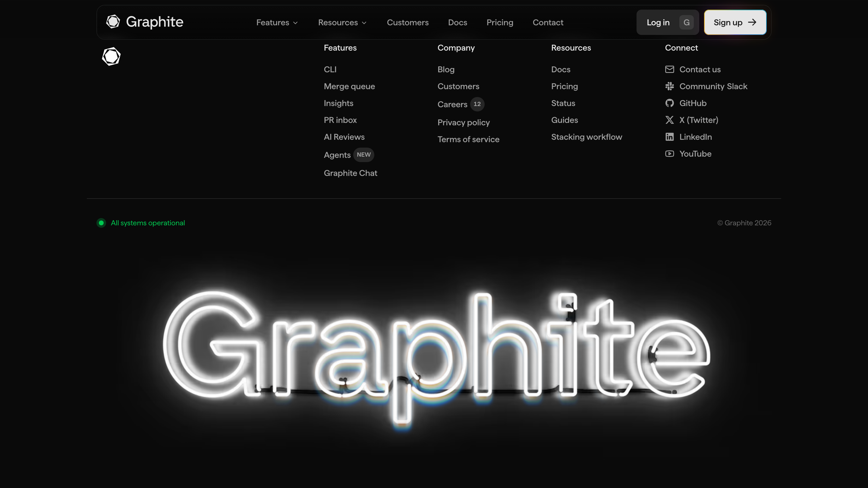Click the 12 openings badge by Careers
This screenshot has width=868, height=488.
(x=477, y=104)
